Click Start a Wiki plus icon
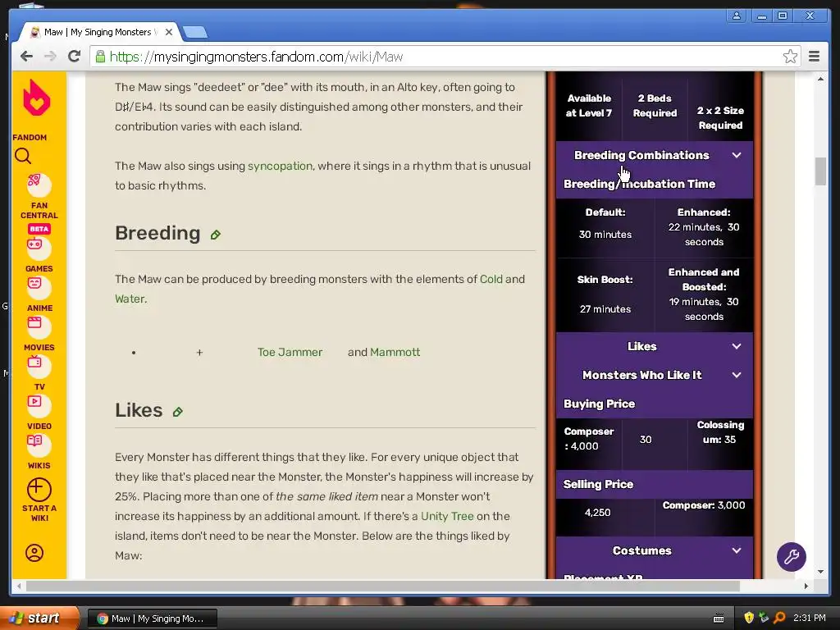 [x=39, y=490]
